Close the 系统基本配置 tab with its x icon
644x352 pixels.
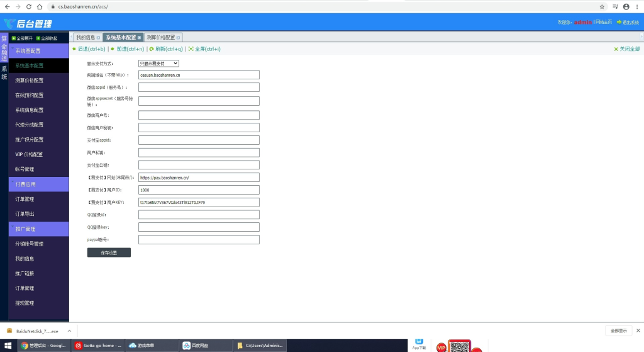[x=139, y=37]
